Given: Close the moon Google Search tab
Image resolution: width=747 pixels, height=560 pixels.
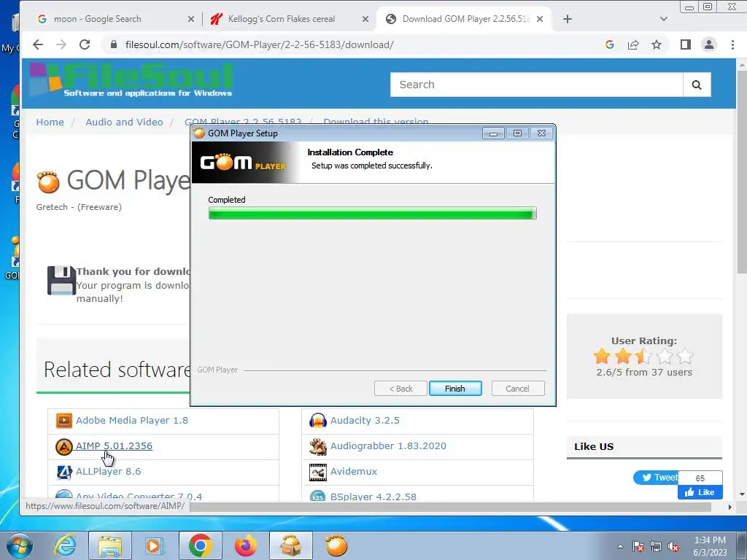Looking at the screenshot, I should (x=191, y=19).
